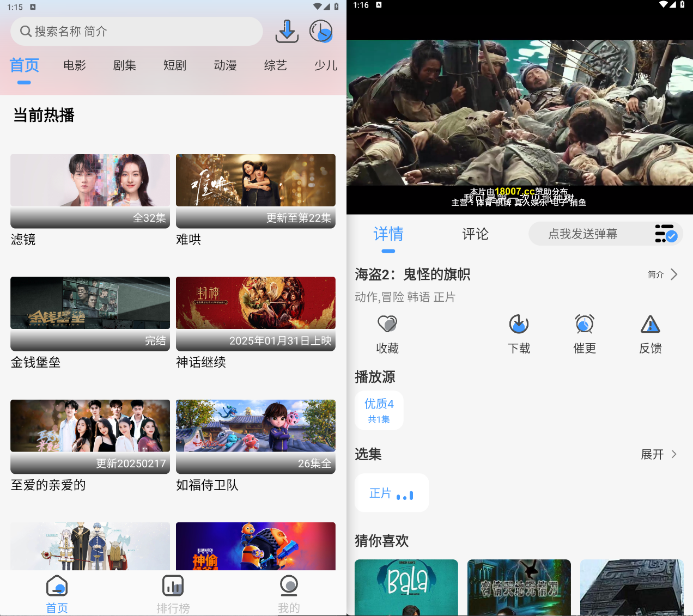
Task: Open the 如福侍卫队 cartoon thumbnail
Action: 256,436
